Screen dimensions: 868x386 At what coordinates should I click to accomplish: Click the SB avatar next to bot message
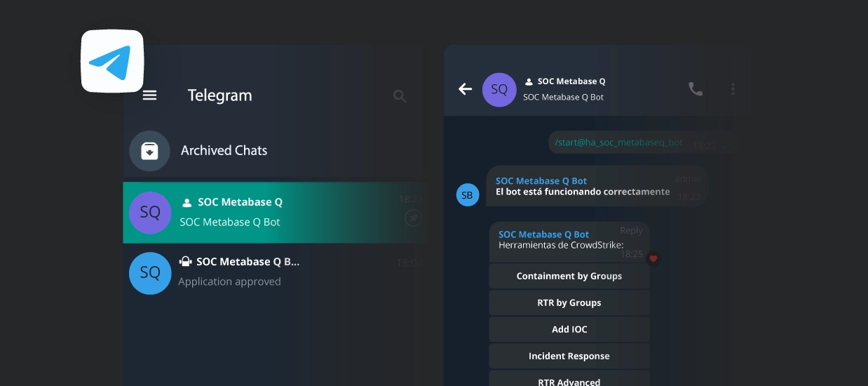coord(468,195)
